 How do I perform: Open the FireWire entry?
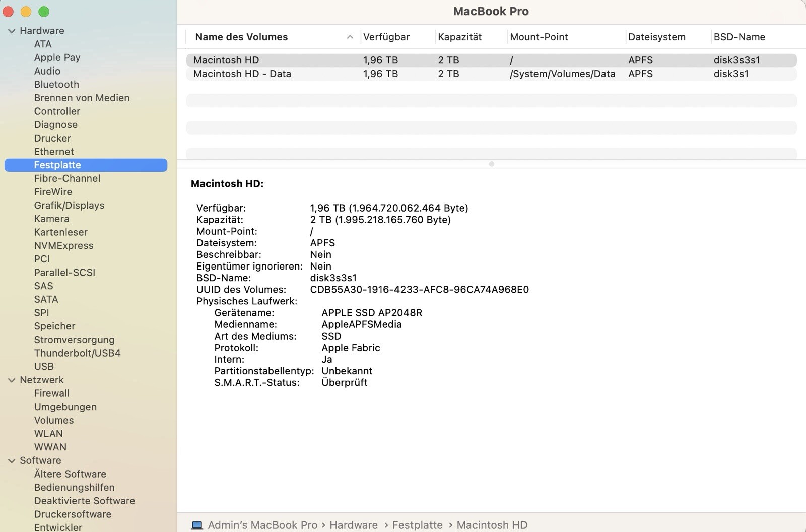point(53,192)
